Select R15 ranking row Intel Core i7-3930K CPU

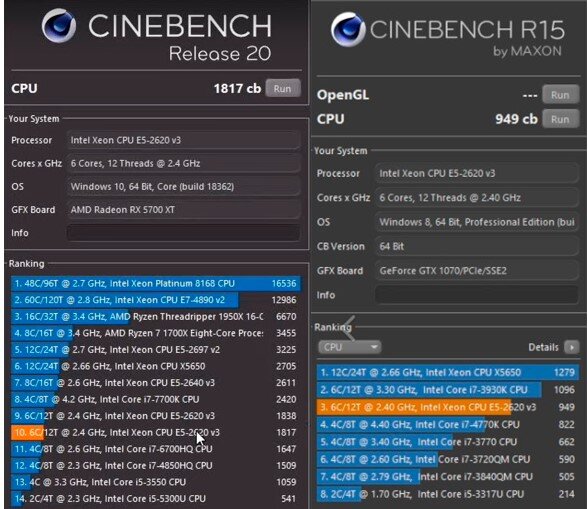tap(447, 390)
